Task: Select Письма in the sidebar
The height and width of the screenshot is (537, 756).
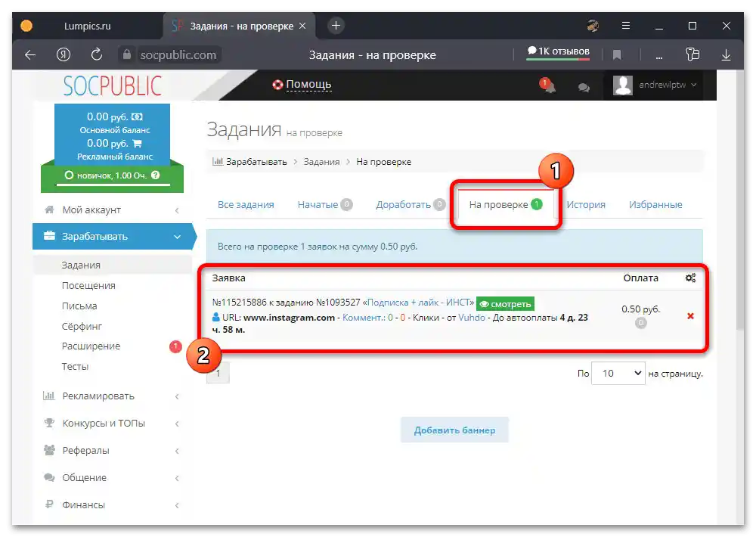Action: click(79, 306)
